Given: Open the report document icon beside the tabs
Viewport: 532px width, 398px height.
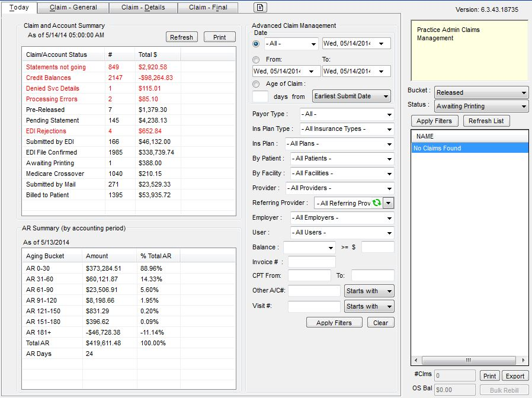Looking at the screenshot, I should tap(258, 8).
